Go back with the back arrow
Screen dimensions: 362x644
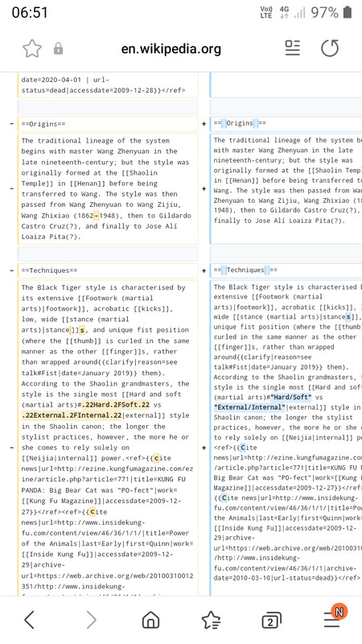click(29, 620)
